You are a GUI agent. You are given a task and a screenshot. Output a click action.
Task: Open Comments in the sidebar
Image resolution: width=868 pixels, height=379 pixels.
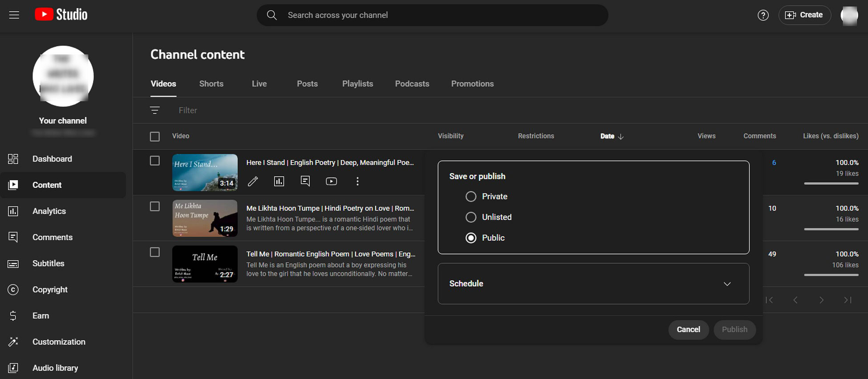click(x=63, y=238)
